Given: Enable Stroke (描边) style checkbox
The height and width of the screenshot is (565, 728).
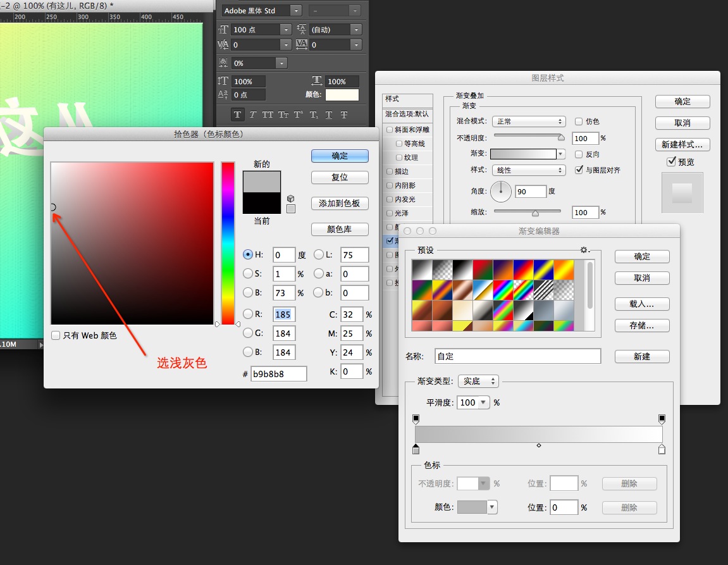Looking at the screenshot, I should pos(390,171).
